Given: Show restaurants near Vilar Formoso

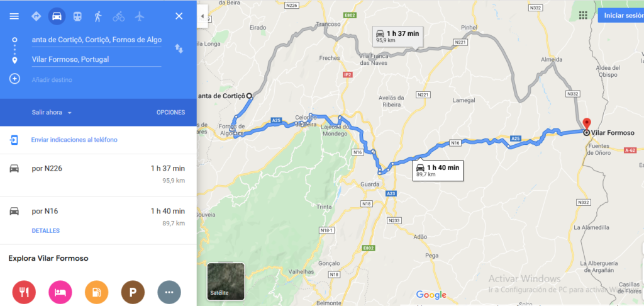Looking at the screenshot, I should [25, 292].
